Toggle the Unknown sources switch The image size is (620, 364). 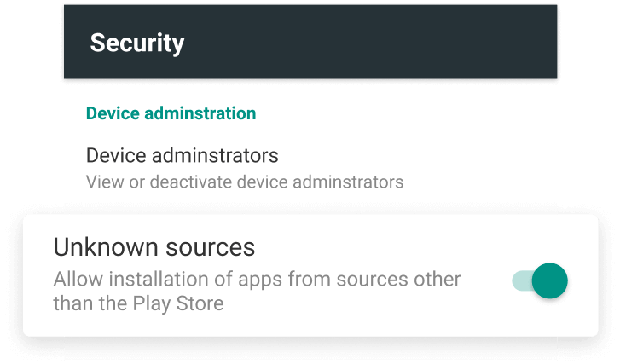(540, 280)
